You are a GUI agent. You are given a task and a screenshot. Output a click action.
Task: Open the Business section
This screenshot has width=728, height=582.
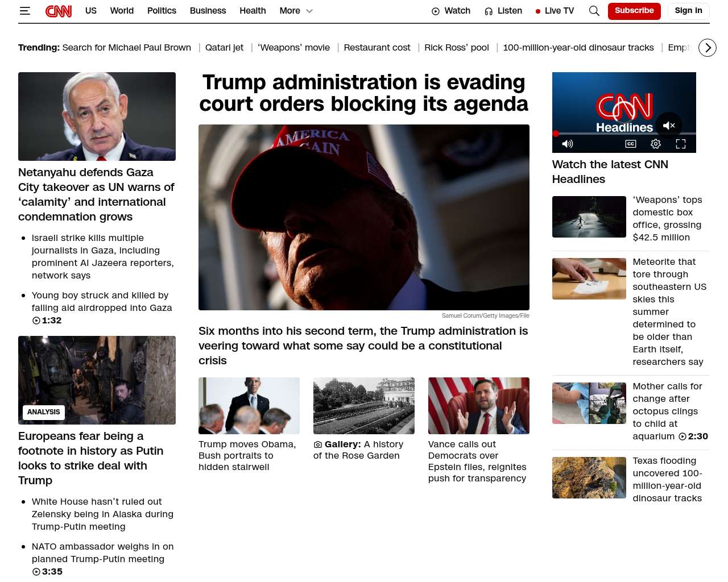pos(208,11)
